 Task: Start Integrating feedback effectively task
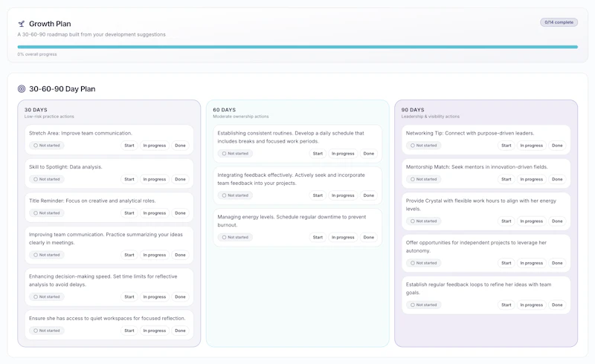318,195
